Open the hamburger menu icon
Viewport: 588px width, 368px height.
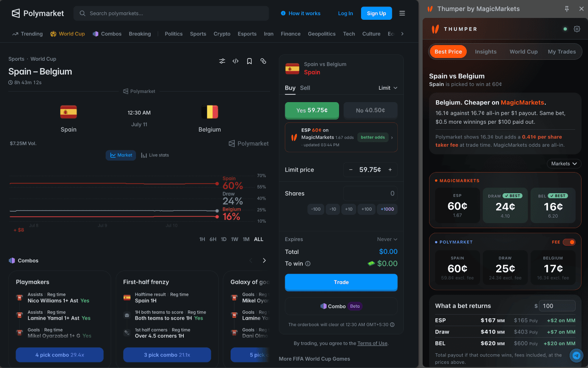point(402,13)
